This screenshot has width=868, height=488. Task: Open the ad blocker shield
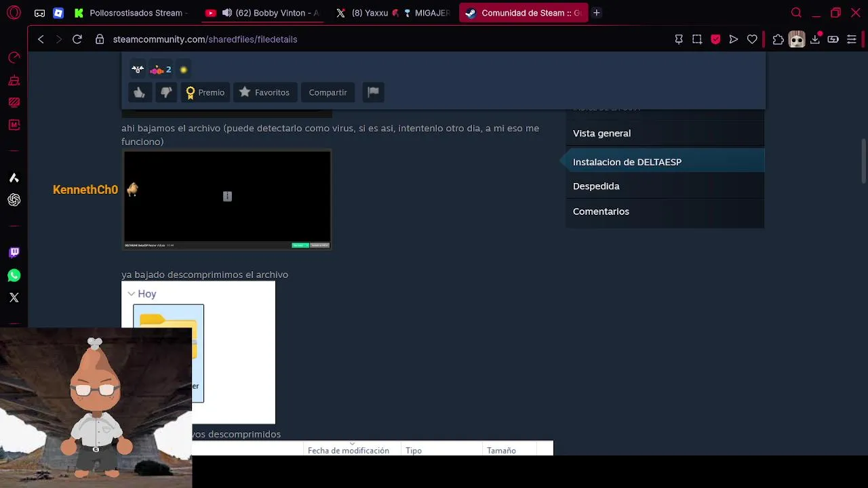point(715,39)
